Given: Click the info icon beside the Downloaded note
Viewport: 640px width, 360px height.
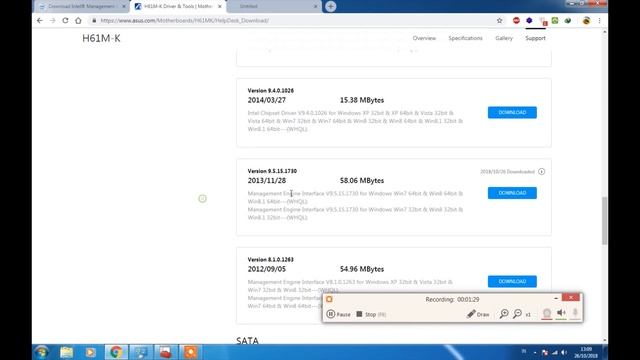Looking at the screenshot, I should [x=542, y=171].
